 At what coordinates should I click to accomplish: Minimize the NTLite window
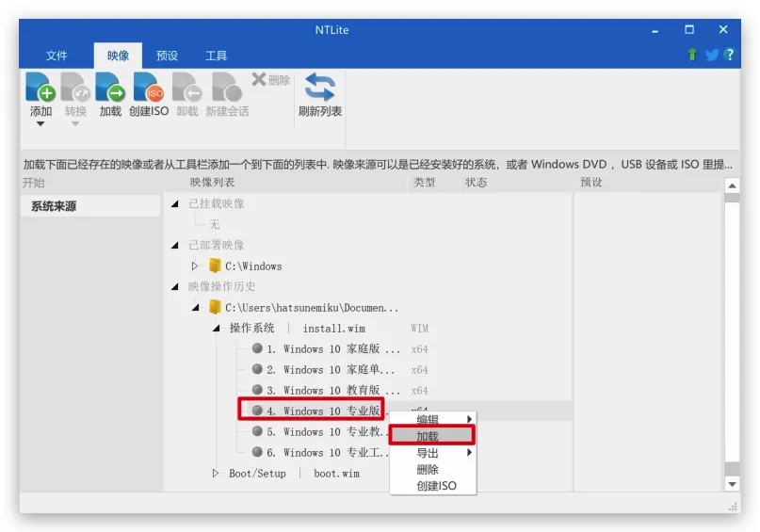(x=655, y=30)
